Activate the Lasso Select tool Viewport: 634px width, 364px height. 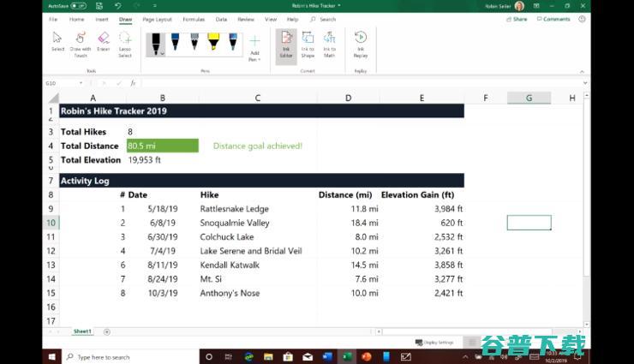126,41
